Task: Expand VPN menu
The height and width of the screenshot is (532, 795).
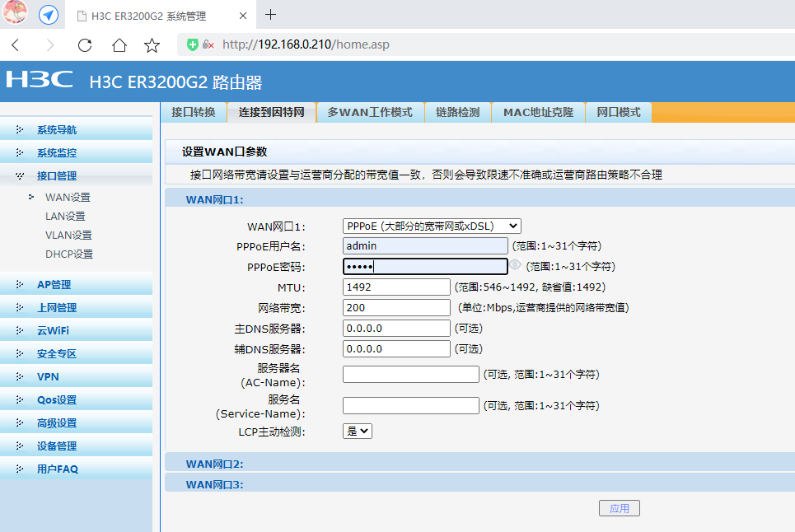Action: point(76,376)
